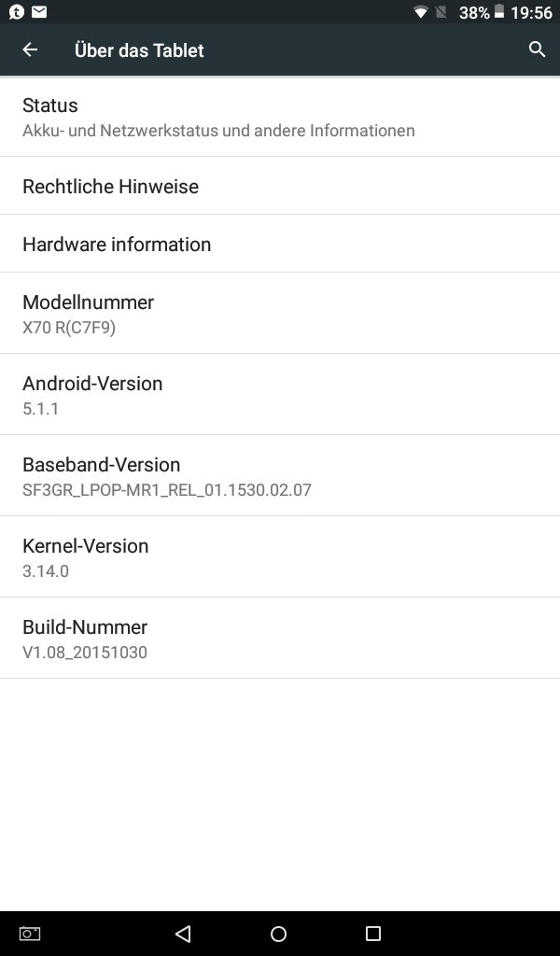This screenshot has width=560, height=956.
Task: Open the Status menu entry
Action: click(x=280, y=117)
